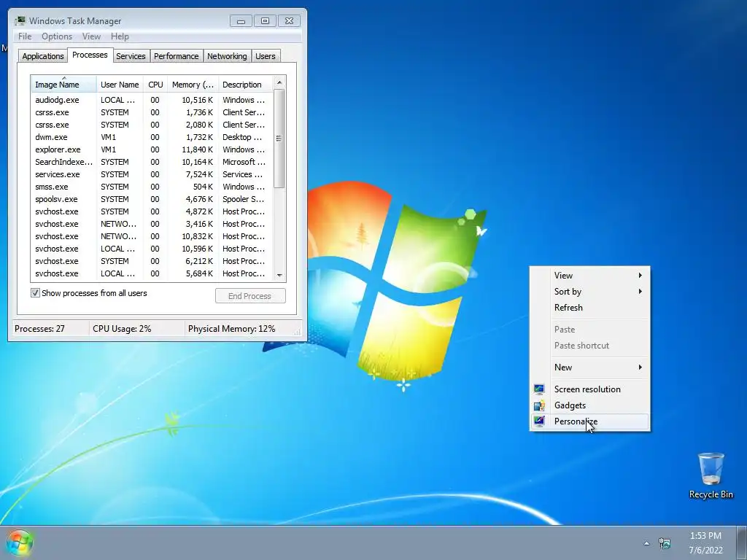Select svchost.exe using 10,596 K

152,249
